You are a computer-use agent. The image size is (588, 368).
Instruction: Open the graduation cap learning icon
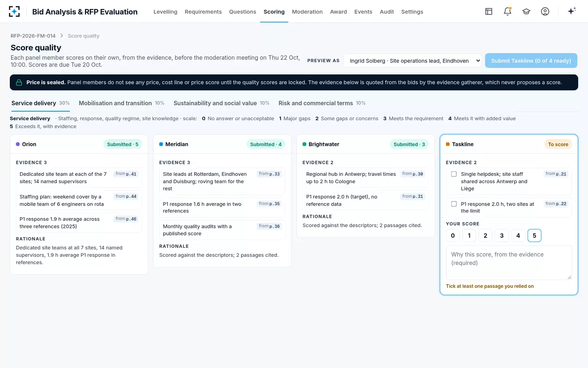[x=526, y=11]
